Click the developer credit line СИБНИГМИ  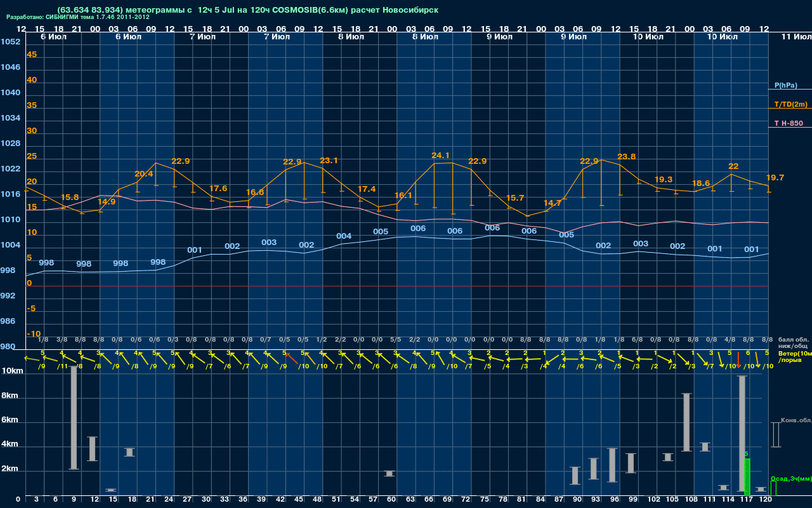(78, 17)
